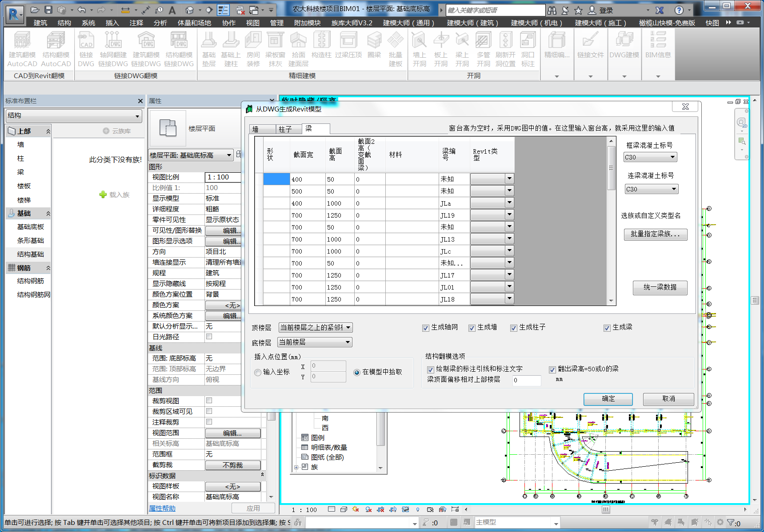Viewport: 764px width, 532px height.
Task: Click 轴网翻建 链接DWG ribbon tool
Action: coord(113,49)
